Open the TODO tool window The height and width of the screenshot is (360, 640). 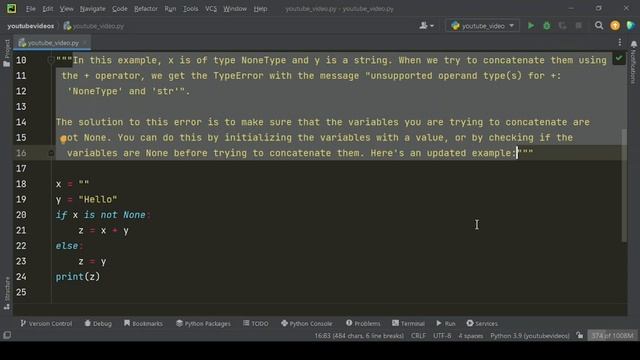256,323
